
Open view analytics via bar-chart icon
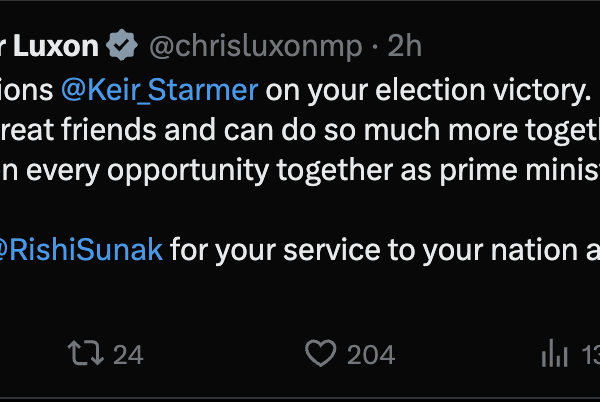point(554,353)
